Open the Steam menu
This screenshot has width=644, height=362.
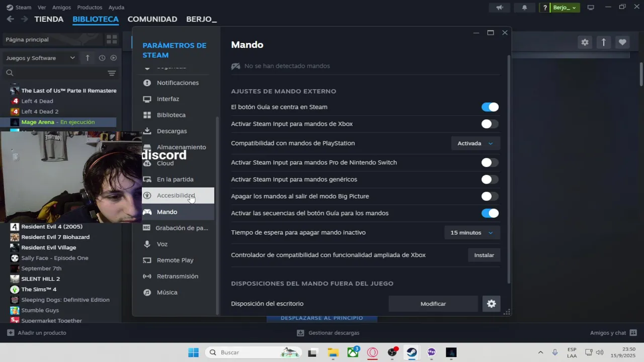coord(23,8)
